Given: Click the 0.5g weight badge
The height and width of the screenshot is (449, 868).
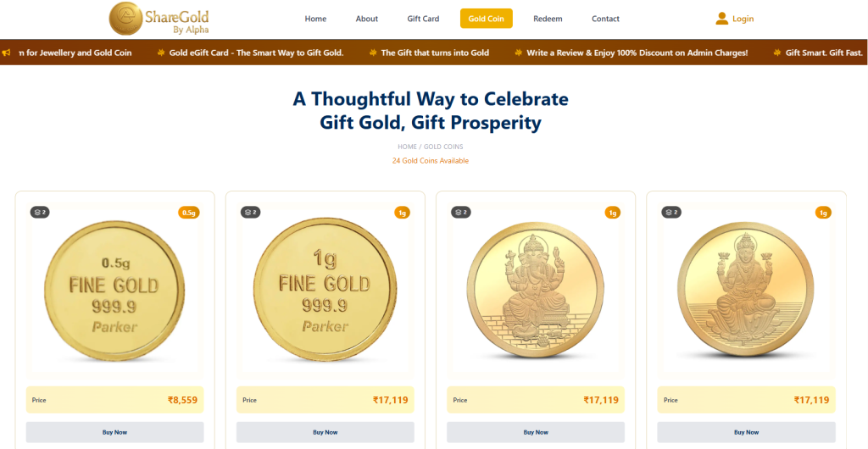Looking at the screenshot, I should 188,213.
